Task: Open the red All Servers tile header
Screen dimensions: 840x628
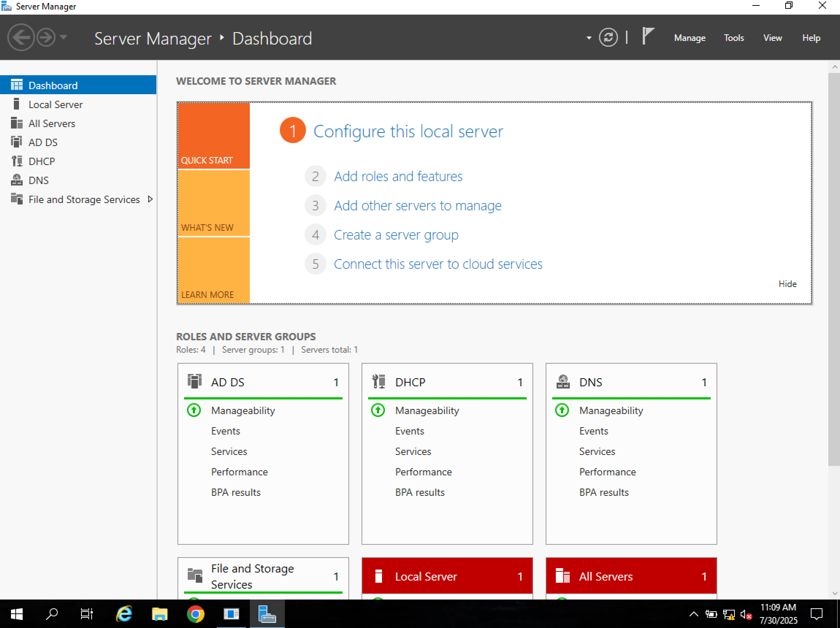Action: [x=631, y=576]
